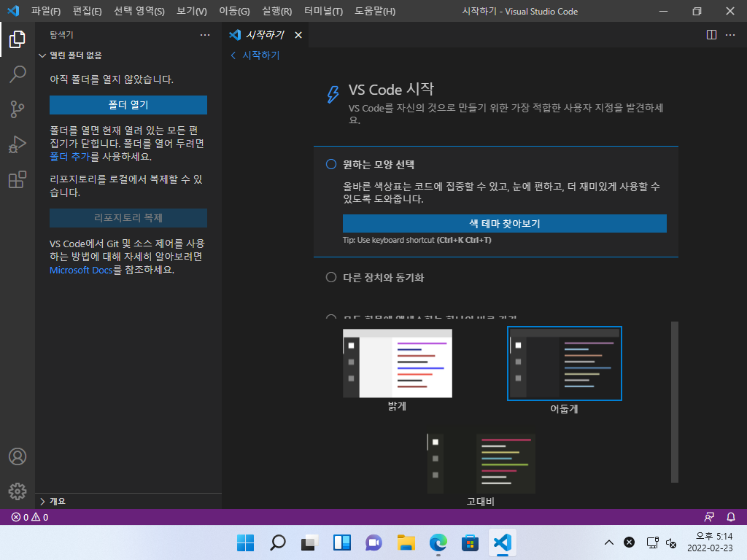Open Microsoft Store on taskbar
This screenshot has height=560, width=747.
(471, 542)
